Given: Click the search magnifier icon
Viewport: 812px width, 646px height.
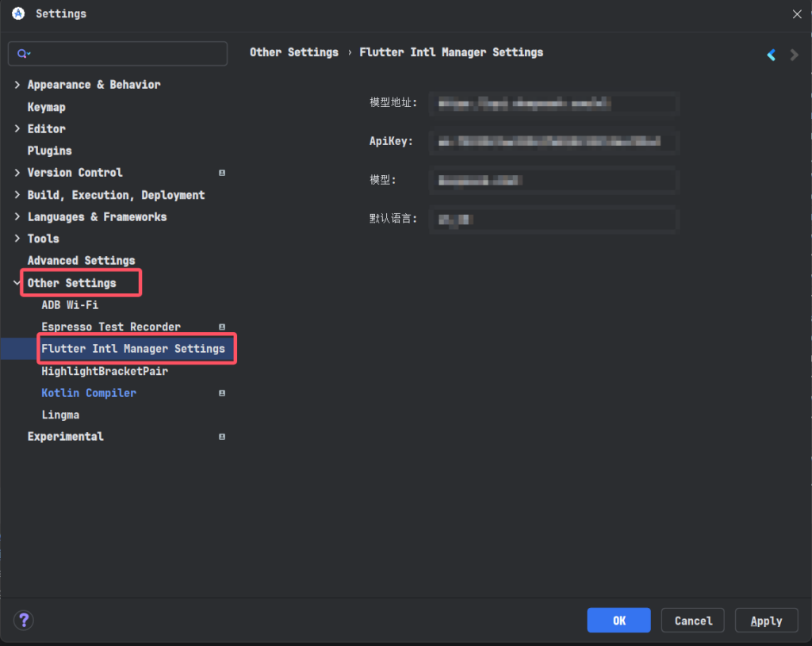Looking at the screenshot, I should click(x=23, y=54).
